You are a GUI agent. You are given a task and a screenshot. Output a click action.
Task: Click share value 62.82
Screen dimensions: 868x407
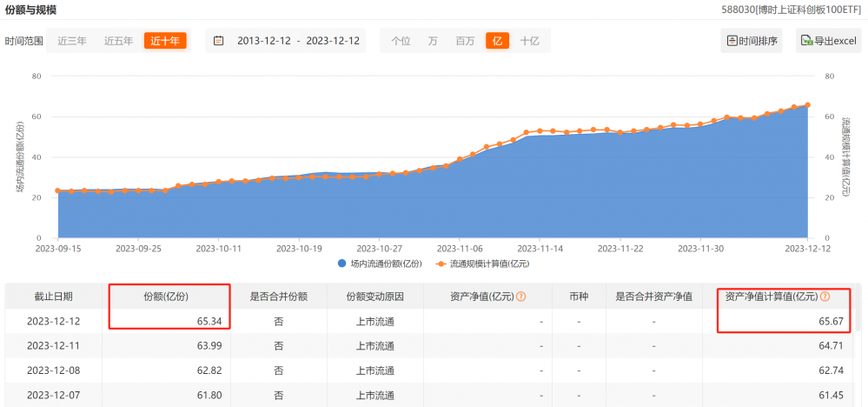click(x=211, y=370)
